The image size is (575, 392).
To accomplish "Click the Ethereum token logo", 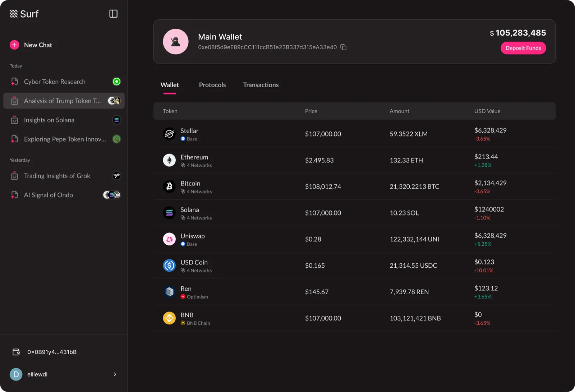I will pyautogui.click(x=169, y=160).
